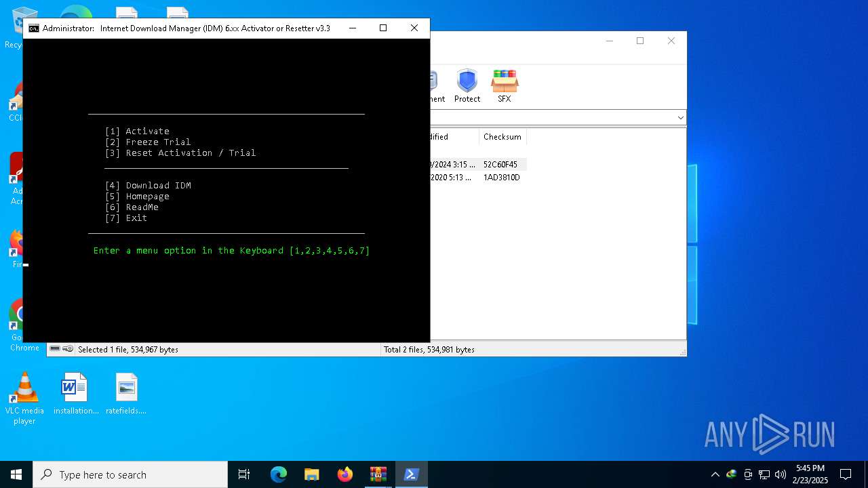Select the ratefields image file on desktop
Image resolution: width=868 pixels, height=488 pixels.
126,394
